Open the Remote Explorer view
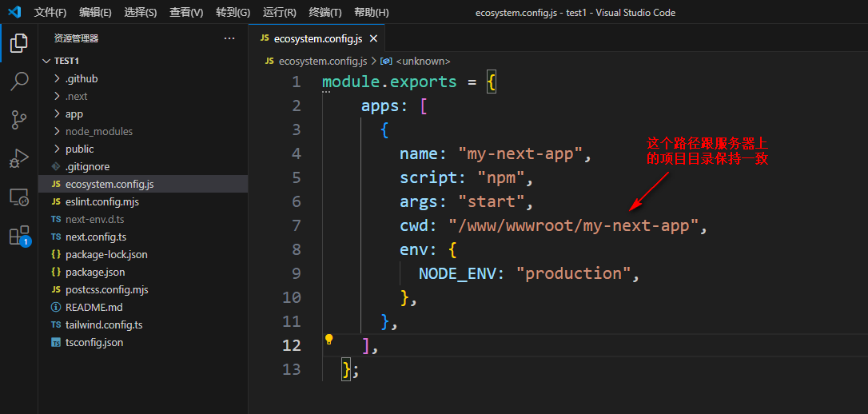 [x=19, y=197]
